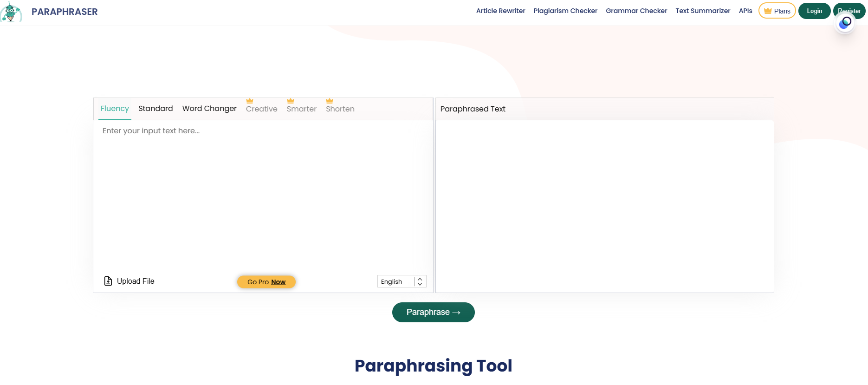
Task: Click the crown icon above Smarter
Action: (x=291, y=101)
